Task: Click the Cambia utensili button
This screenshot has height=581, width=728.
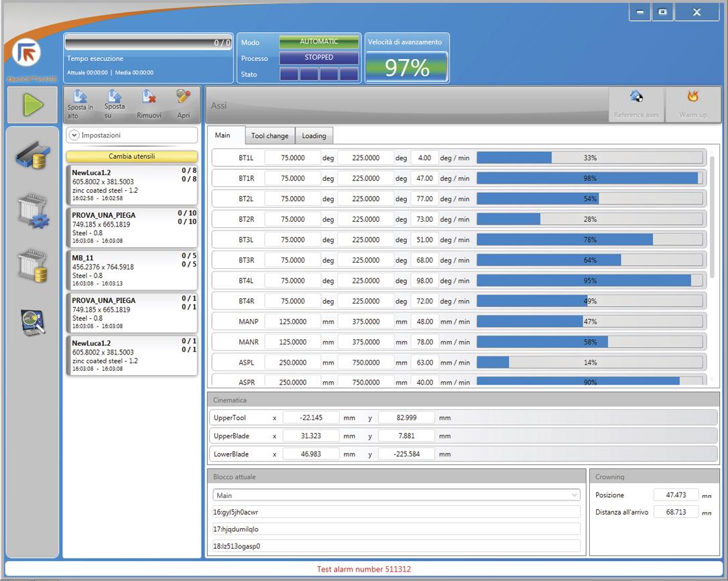Action: click(131, 156)
